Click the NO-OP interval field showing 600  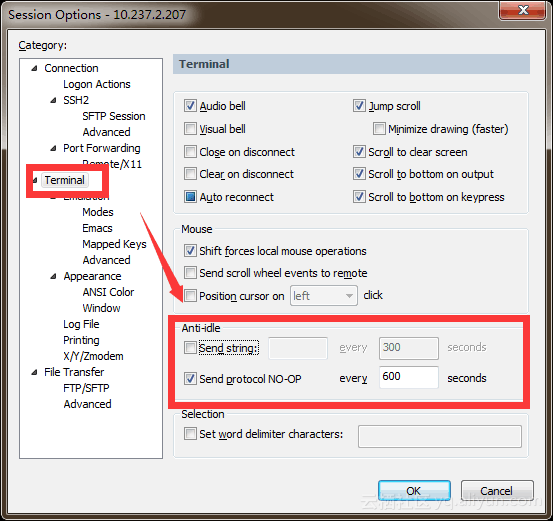tap(409, 377)
